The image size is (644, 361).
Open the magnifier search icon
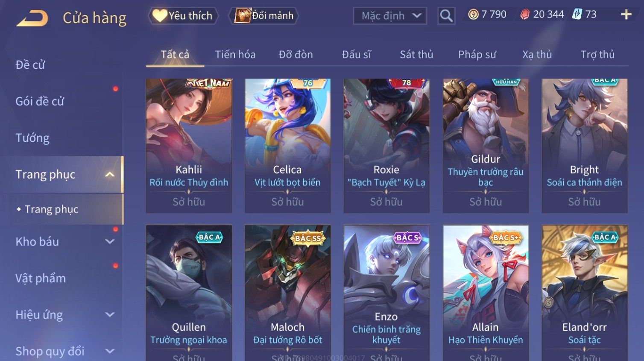[446, 16]
